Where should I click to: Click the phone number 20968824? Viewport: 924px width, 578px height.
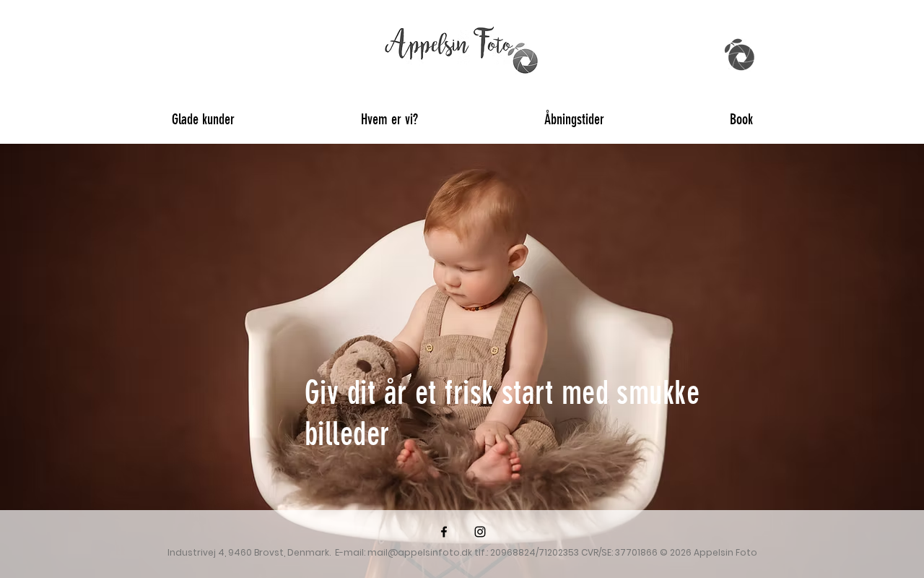click(510, 553)
